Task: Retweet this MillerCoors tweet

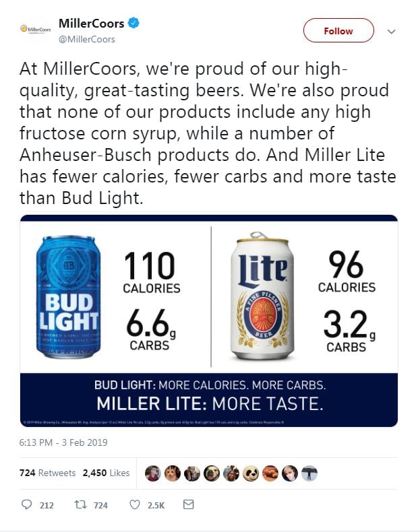Action: click(x=79, y=505)
